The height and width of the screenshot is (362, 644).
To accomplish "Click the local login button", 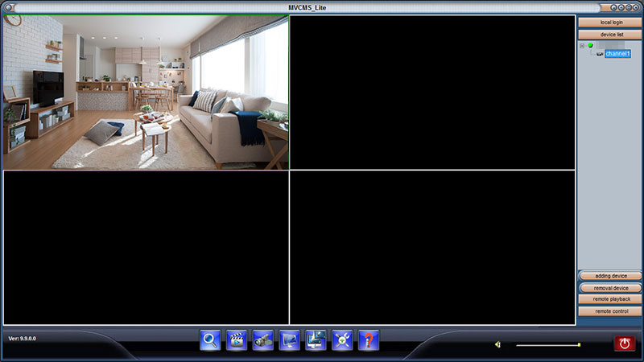I will pyautogui.click(x=610, y=23).
